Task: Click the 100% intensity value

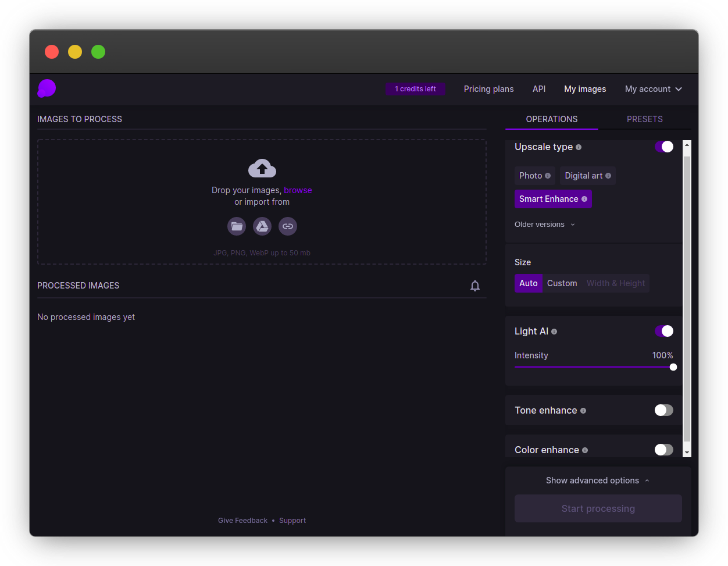Action: pos(663,355)
